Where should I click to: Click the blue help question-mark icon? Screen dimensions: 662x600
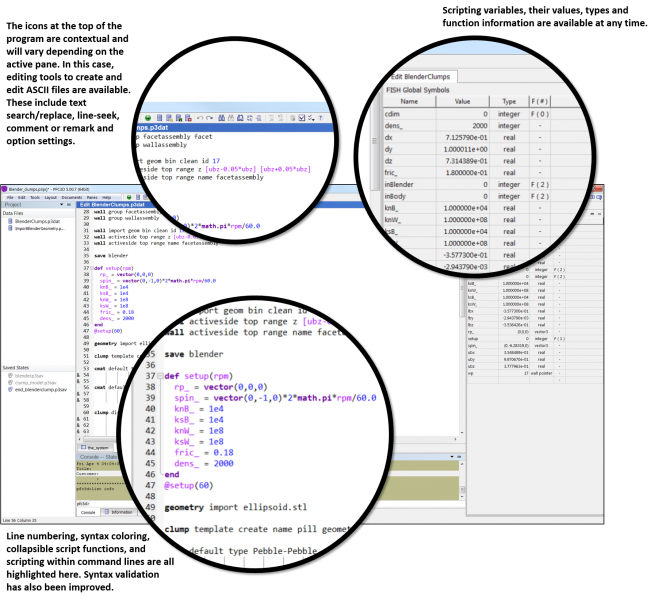[320, 118]
